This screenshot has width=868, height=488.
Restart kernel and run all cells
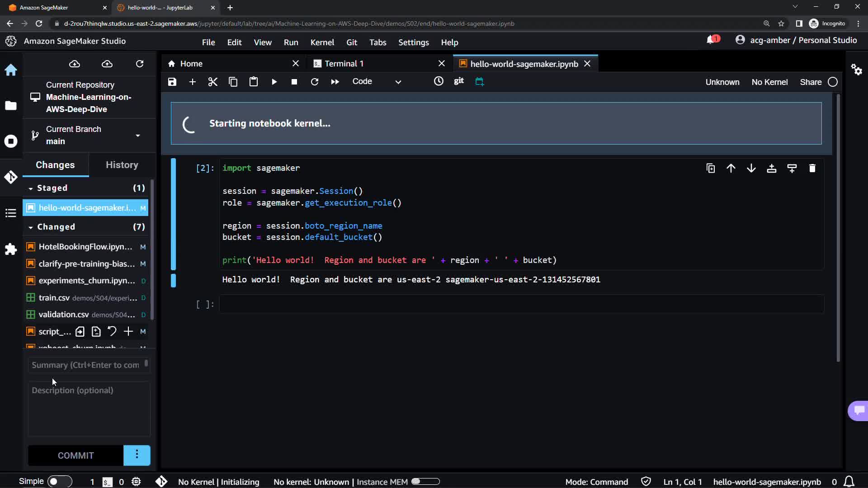(x=335, y=82)
